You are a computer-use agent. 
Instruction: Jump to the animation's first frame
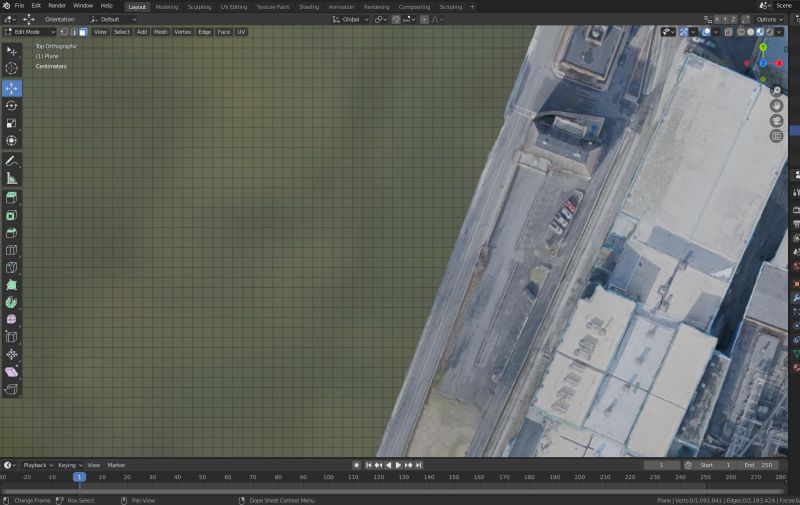[x=368, y=465]
